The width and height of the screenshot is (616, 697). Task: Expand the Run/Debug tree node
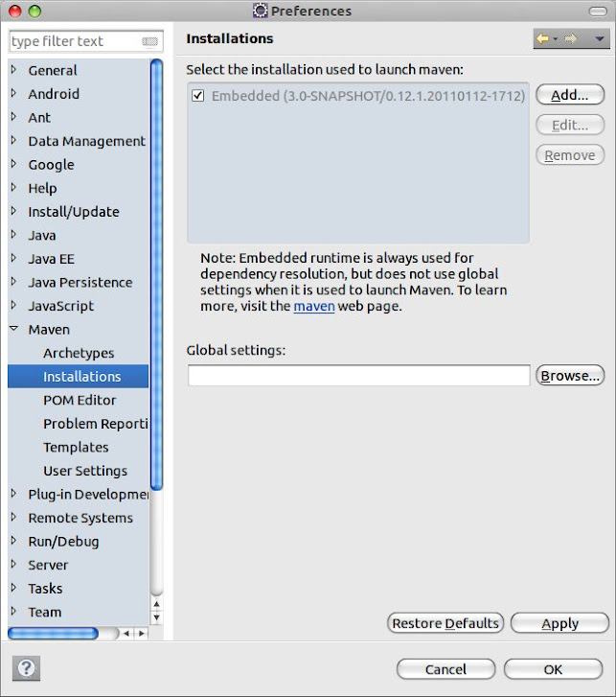pyautogui.click(x=13, y=541)
